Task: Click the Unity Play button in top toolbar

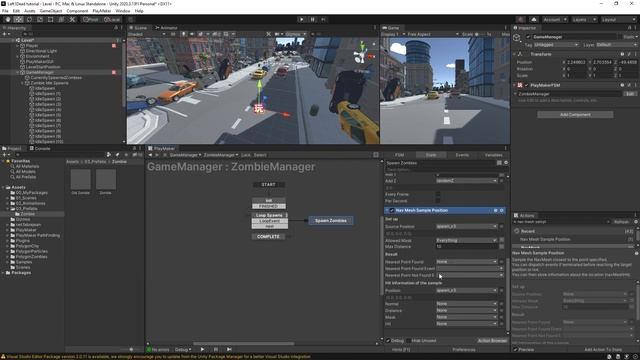Action: click(x=301, y=20)
